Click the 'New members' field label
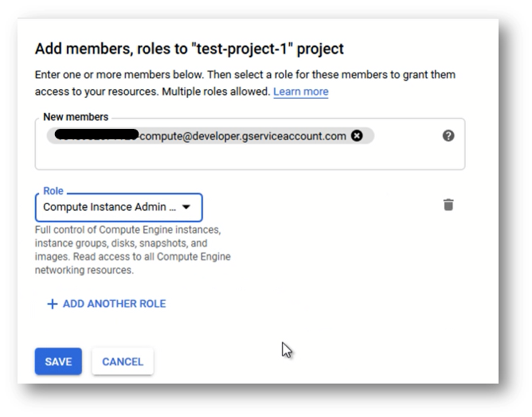Screen dimensions: 532x417 pyautogui.click(x=76, y=117)
